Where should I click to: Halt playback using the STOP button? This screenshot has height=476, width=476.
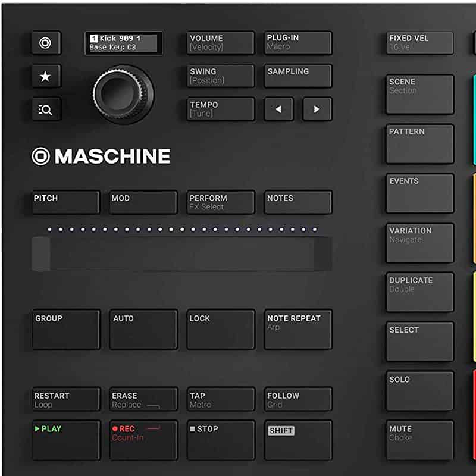(x=221, y=440)
